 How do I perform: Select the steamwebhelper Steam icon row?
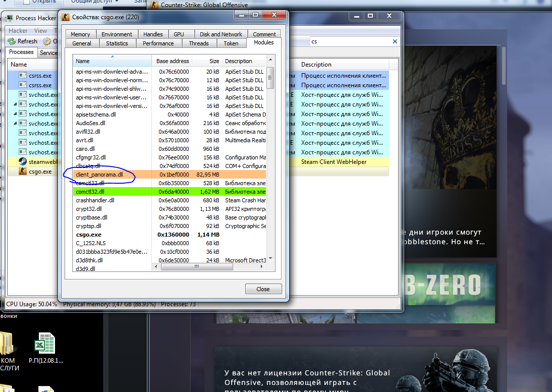[23, 162]
